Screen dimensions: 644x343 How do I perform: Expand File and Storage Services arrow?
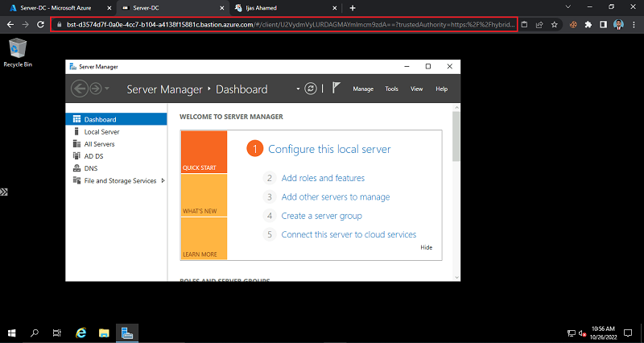(x=163, y=180)
